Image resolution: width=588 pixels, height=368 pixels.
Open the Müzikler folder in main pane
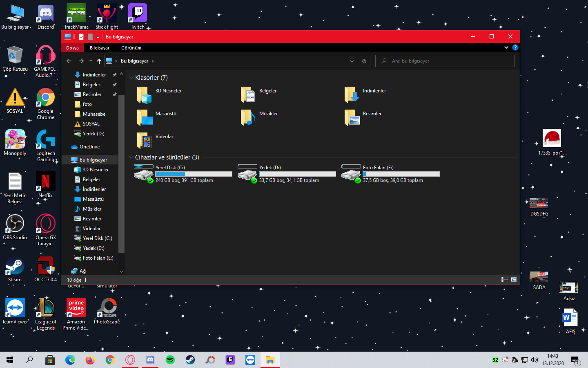[260, 118]
